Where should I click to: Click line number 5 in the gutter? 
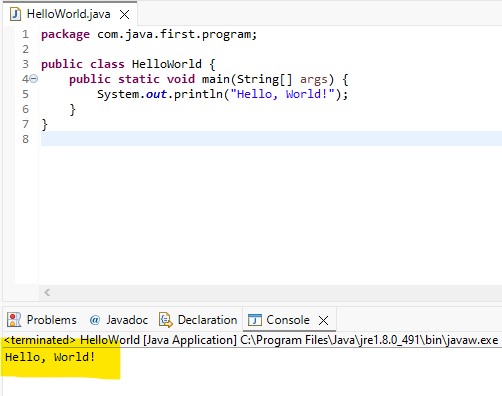[x=26, y=94]
